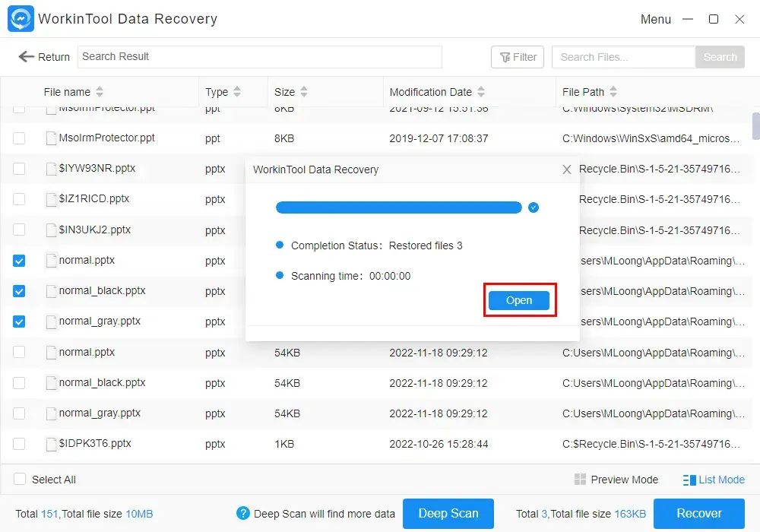Switch to List Mode icon
Image resolution: width=760 pixels, height=532 pixels.
pos(689,480)
